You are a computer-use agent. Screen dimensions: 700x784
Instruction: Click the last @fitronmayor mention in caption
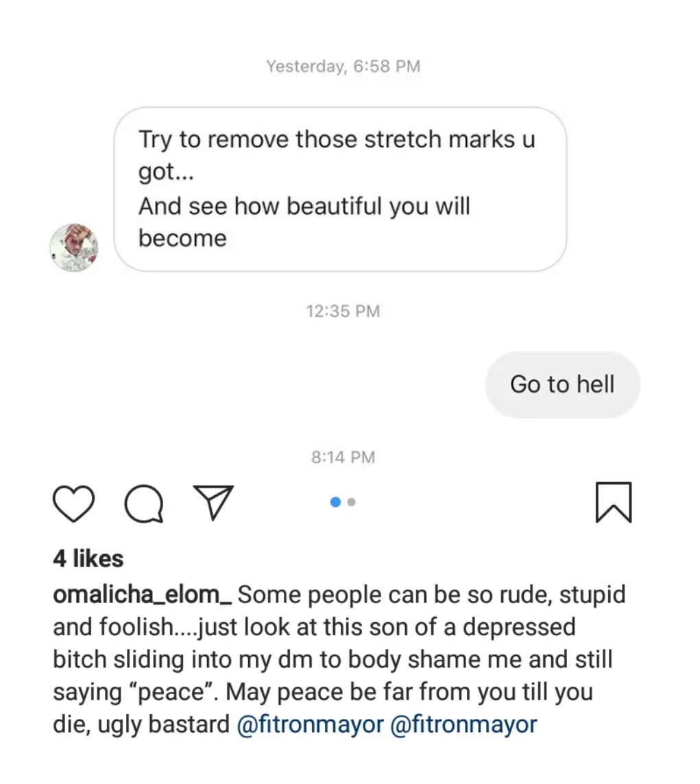pos(463,724)
